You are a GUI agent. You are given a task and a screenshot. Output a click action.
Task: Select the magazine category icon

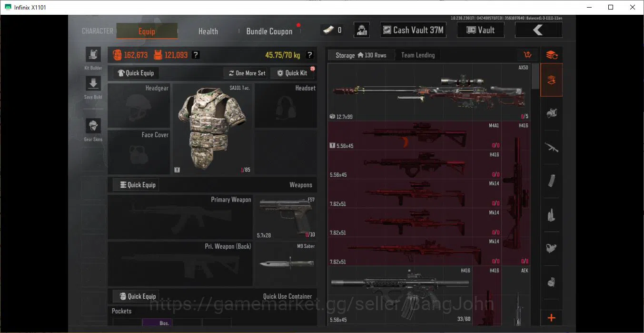click(552, 181)
